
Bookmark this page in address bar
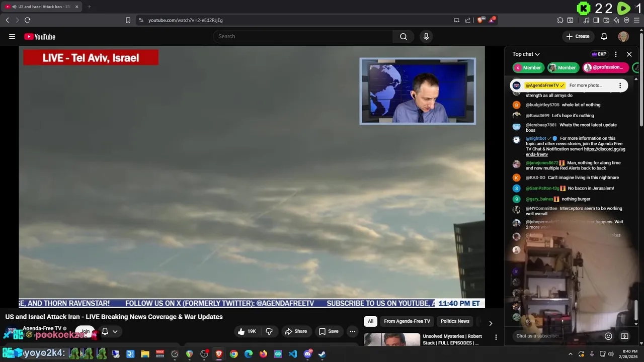point(128,20)
